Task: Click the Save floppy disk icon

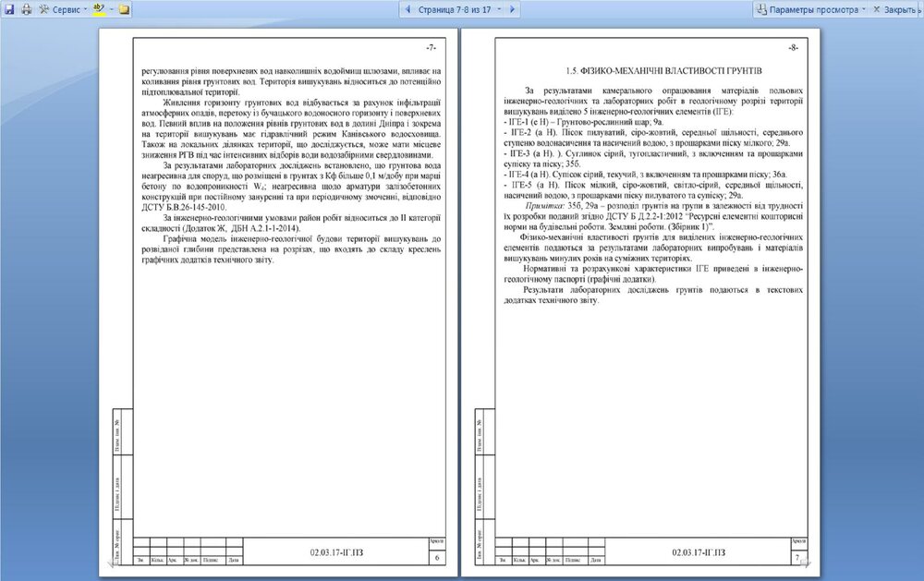Action: click(9, 9)
